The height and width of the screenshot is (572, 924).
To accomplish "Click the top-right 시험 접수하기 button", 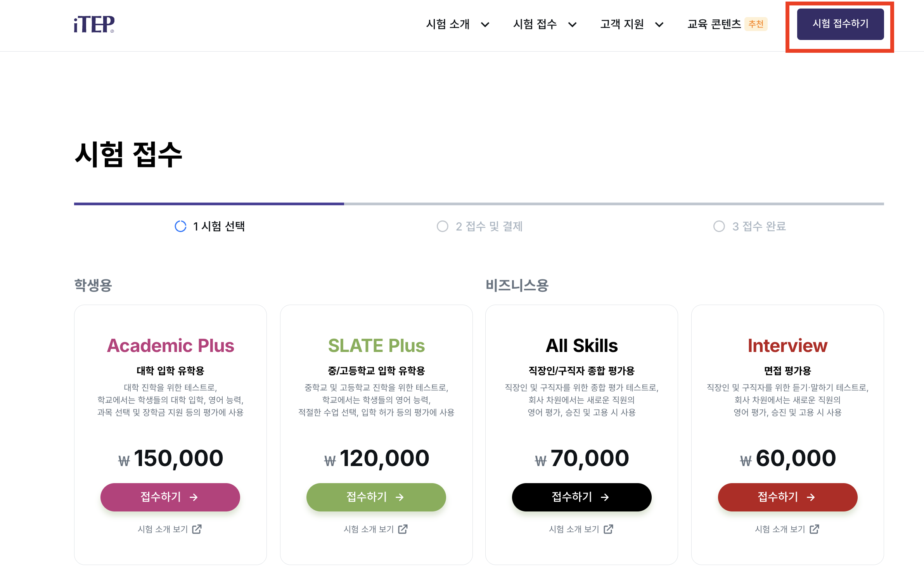I will pos(840,24).
